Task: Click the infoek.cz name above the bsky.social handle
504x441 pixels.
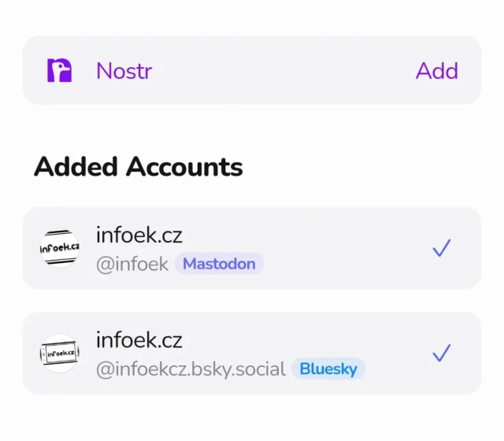Action: coord(139,340)
